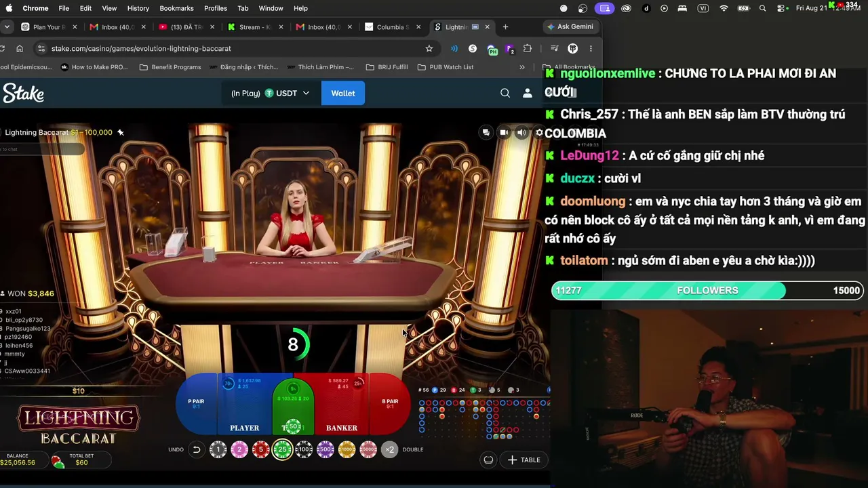Open the BRIJ Fulfill bookmark folder
The width and height of the screenshot is (868, 488).
tap(387, 67)
